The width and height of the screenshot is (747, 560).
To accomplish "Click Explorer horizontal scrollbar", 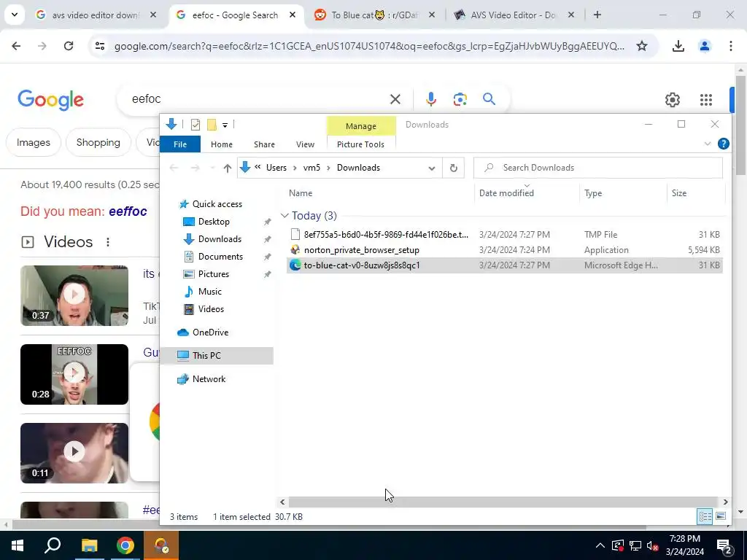I will pyautogui.click(x=503, y=502).
